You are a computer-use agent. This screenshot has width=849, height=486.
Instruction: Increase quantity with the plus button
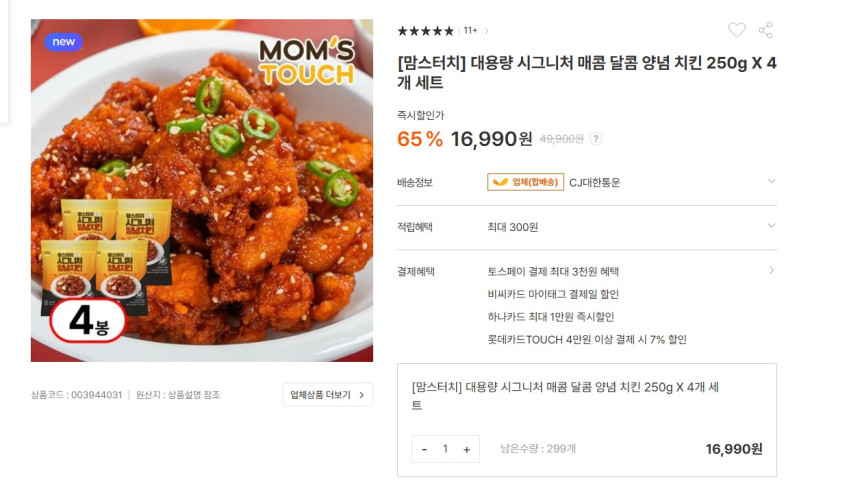click(467, 449)
